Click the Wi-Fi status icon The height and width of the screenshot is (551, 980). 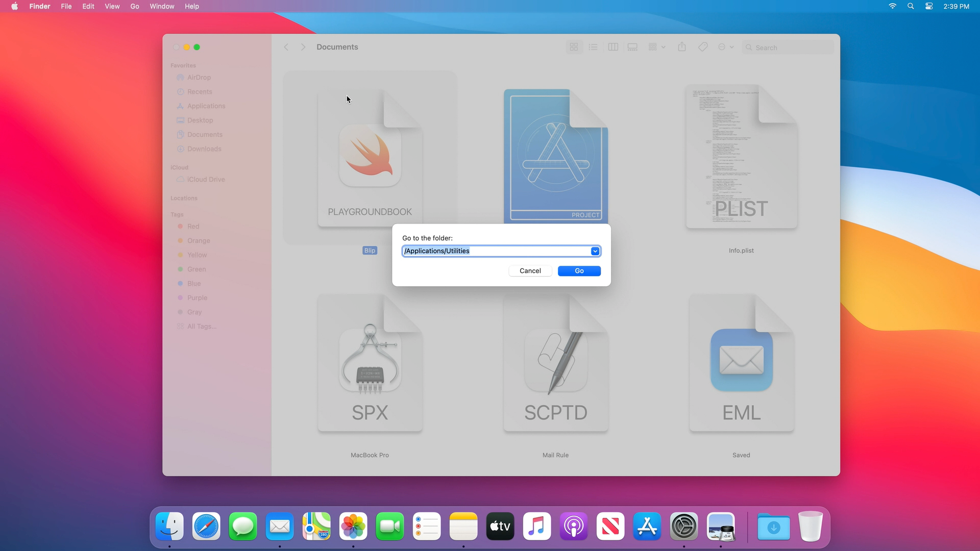[892, 6]
